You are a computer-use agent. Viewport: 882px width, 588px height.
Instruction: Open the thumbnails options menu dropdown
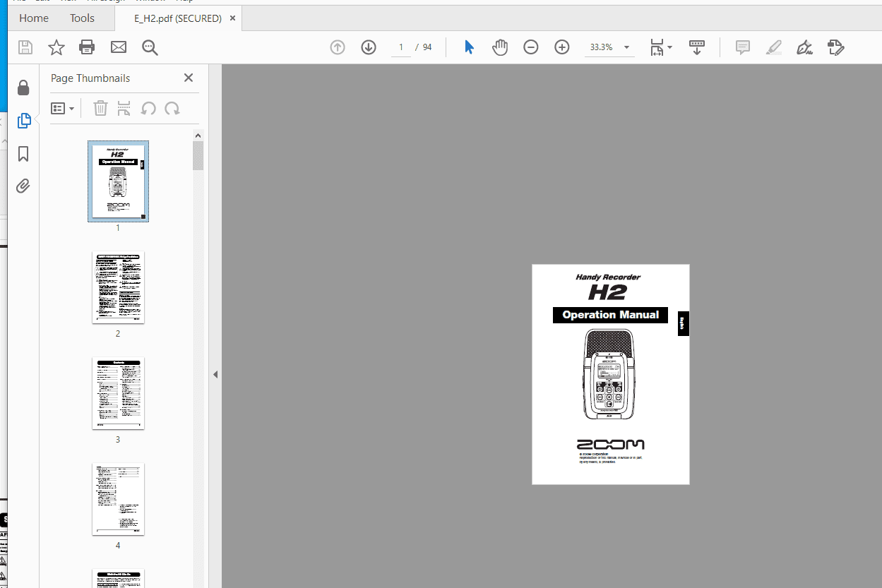click(62, 108)
